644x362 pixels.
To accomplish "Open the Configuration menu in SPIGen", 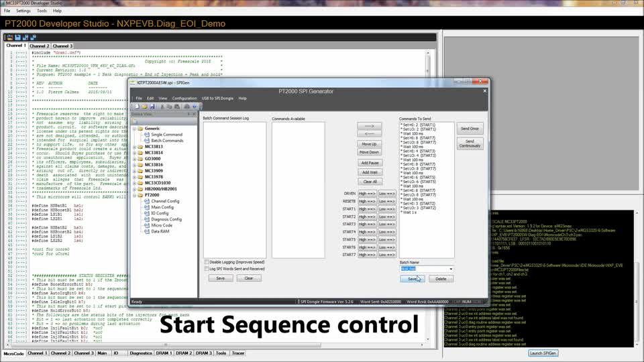I will coord(184,98).
